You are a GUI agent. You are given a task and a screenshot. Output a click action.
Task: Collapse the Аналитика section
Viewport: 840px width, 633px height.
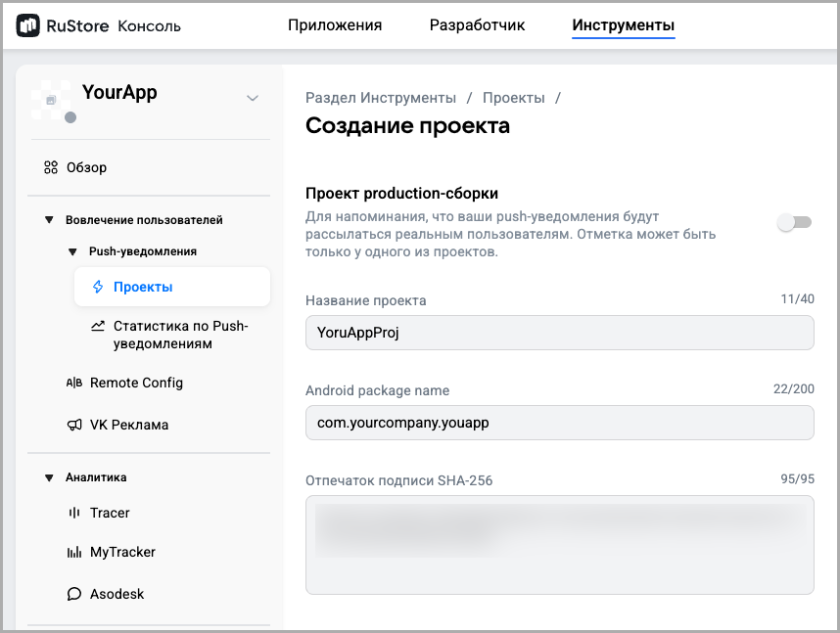point(49,477)
